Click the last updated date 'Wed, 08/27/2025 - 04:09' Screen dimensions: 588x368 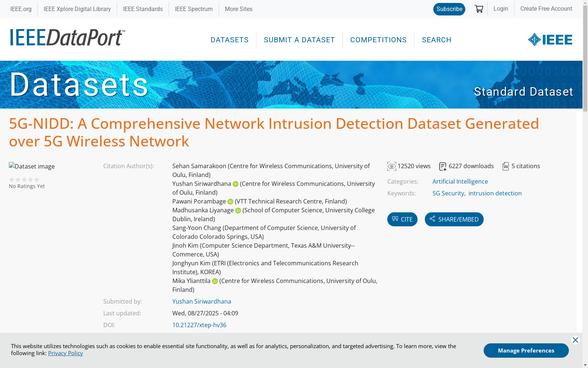(x=205, y=313)
